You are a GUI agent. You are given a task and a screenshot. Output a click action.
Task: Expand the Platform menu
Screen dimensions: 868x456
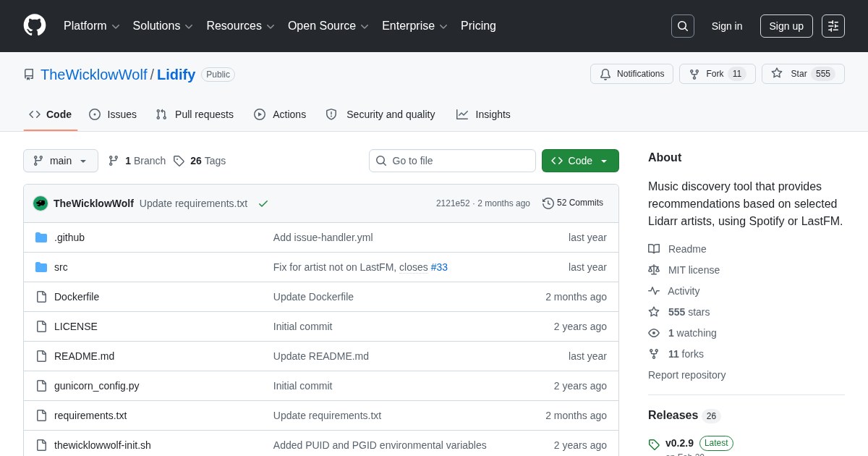(92, 26)
